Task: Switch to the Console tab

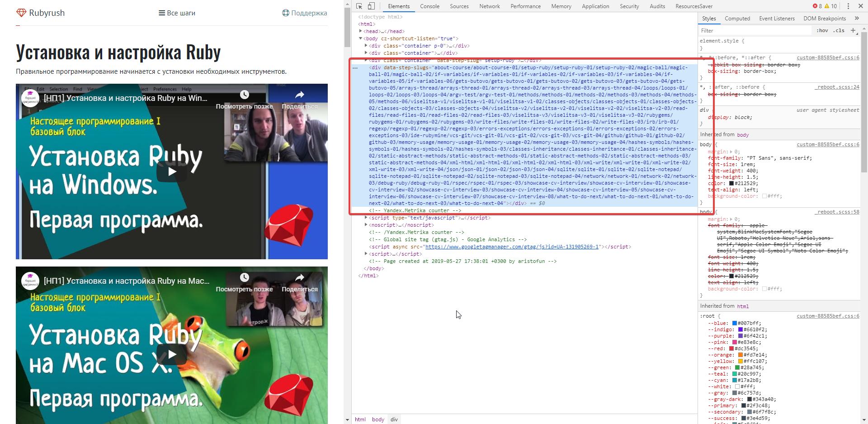Action: click(429, 6)
